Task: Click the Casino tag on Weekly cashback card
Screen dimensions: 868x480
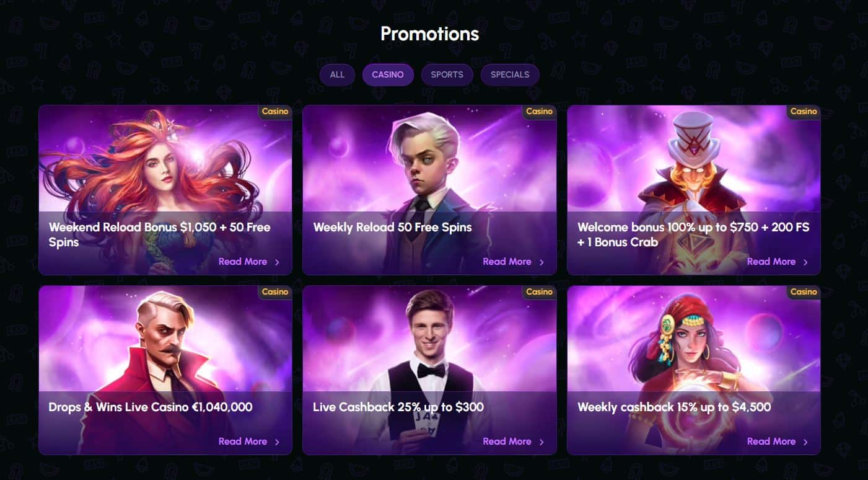Action: click(x=804, y=291)
